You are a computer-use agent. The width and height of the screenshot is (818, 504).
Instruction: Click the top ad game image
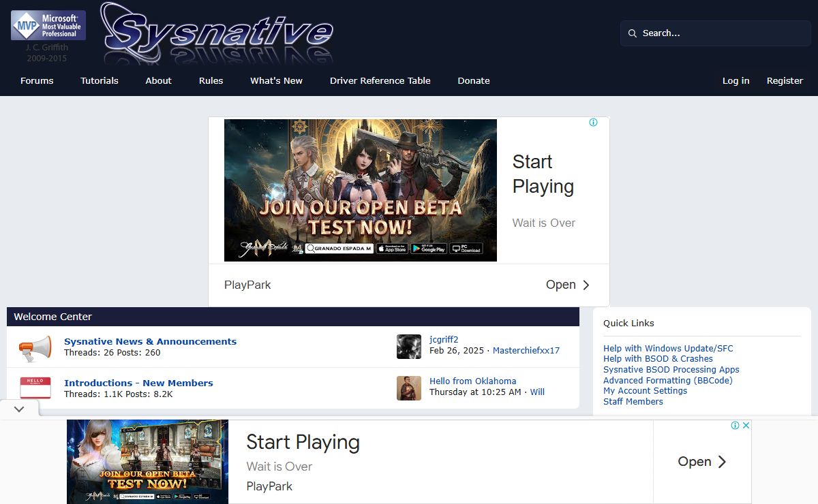pyautogui.click(x=361, y=190)
